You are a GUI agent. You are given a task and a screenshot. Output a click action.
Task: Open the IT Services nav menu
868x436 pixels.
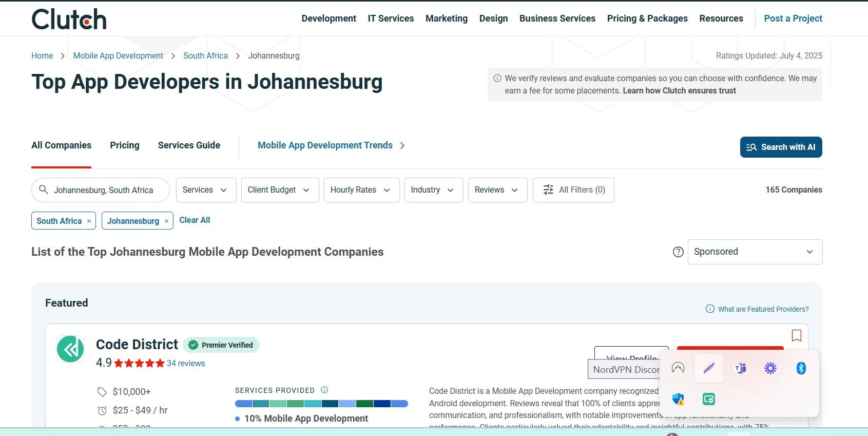[x=391, y=18]
